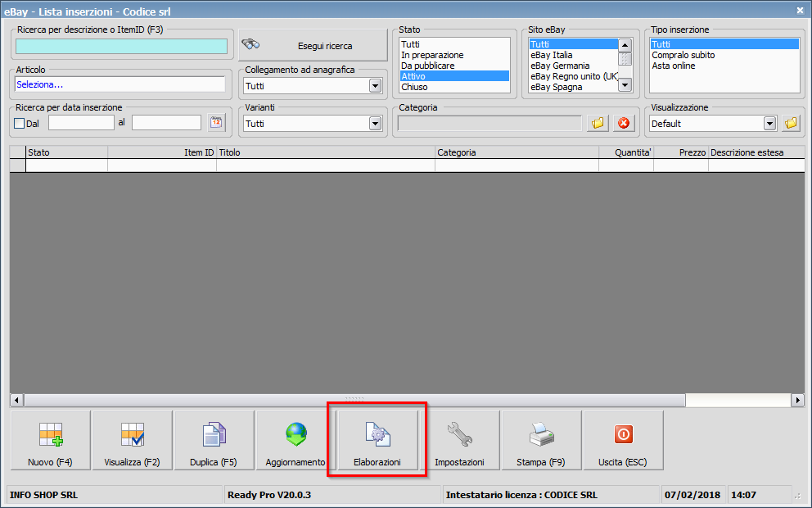
Task: Duplicate the listing with Duplica (F5)
Action: [x=214, y=440]
